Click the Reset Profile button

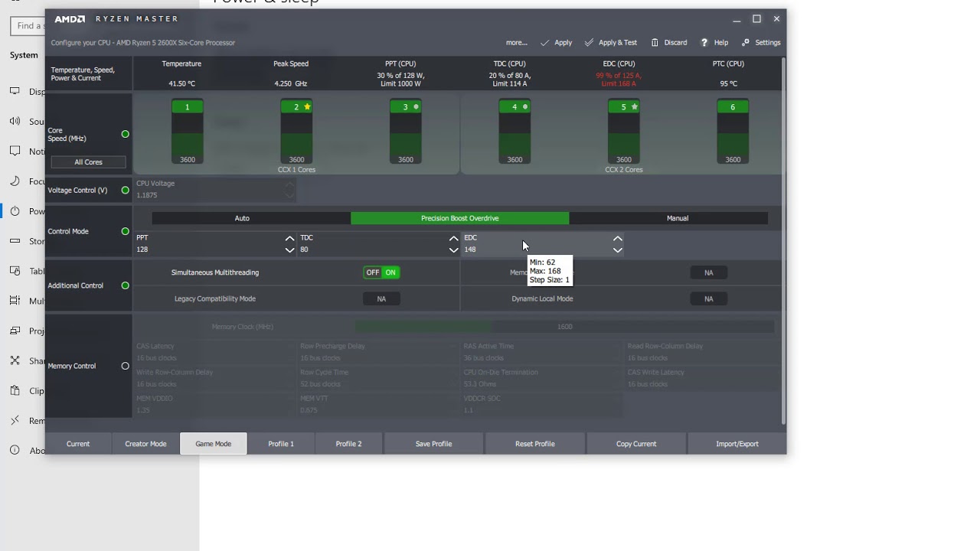click(535, 444)
